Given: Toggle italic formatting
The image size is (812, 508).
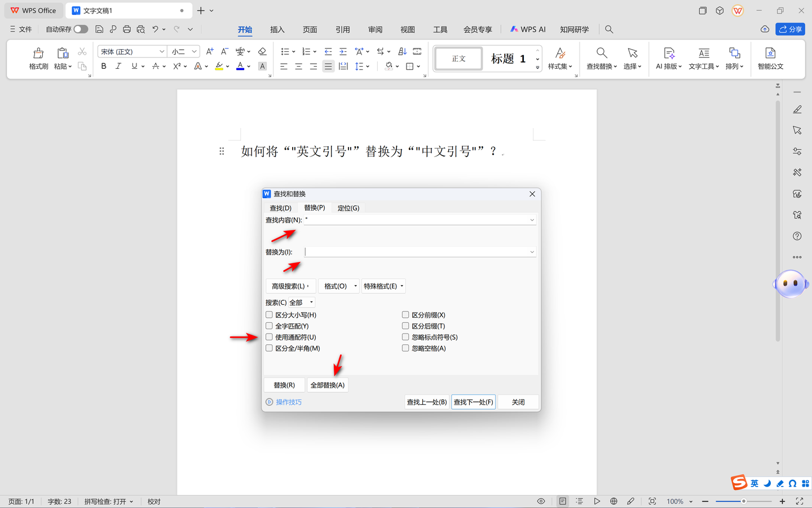Looking at the screenshot, I should pos(118,66).
